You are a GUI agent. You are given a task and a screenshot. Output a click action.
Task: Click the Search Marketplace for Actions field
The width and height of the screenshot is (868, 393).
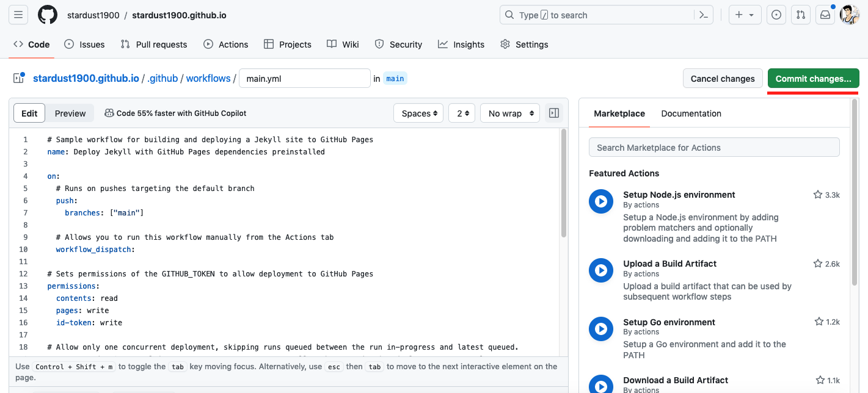click(714, 148)
